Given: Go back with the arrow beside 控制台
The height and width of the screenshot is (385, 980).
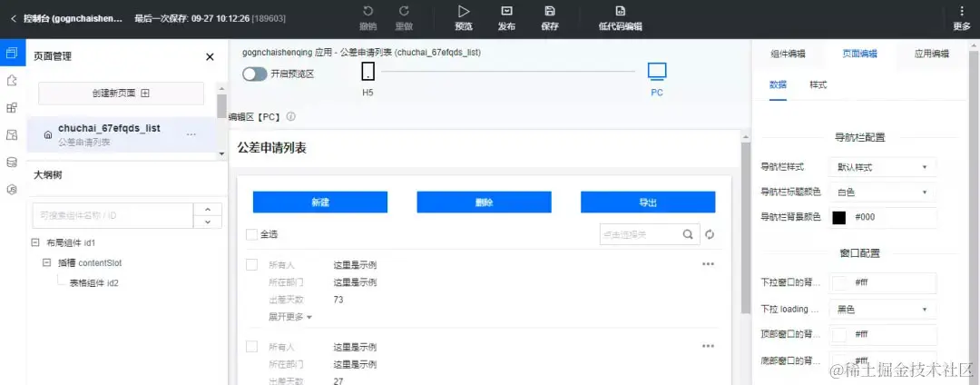Looking at the screenshot, I should click(14, 19).
